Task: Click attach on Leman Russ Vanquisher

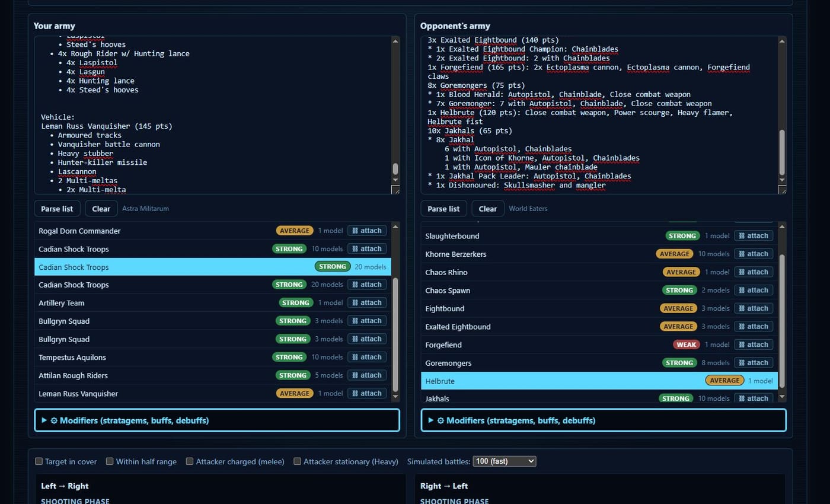Action: point(367,393)
